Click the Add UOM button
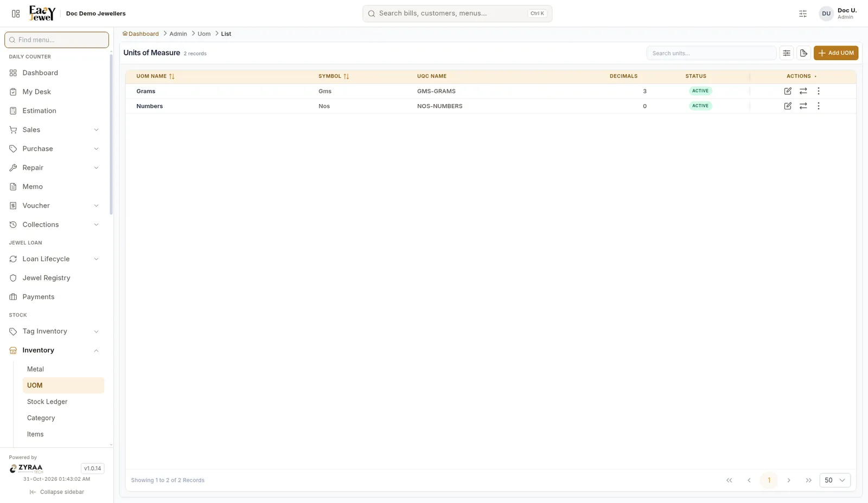The height and width of the screenshot is (503, 868). pyautogui.click(x=836, y=53)
